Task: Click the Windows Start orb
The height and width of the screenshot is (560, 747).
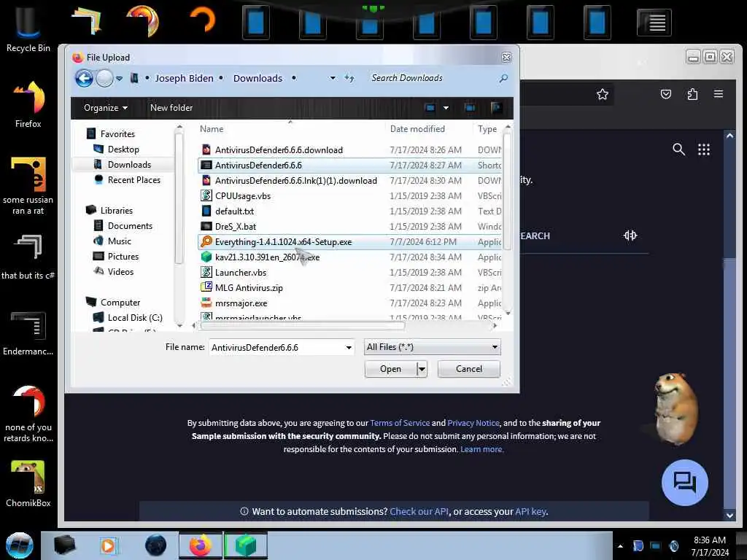Action: pos(20,545)
